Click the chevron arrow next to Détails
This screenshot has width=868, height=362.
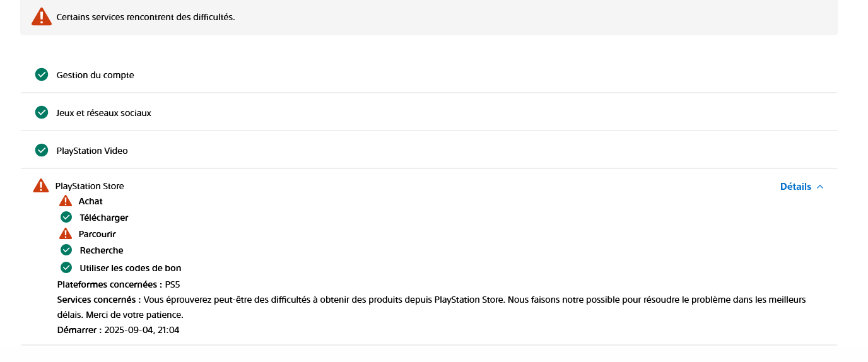pyautogui.click(x=820, y=187)
